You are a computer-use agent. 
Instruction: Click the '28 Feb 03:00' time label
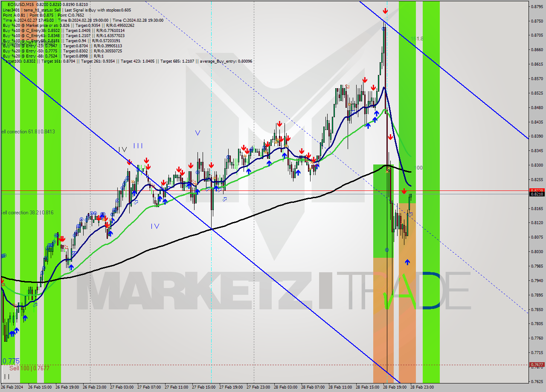(x=285, y=387)
